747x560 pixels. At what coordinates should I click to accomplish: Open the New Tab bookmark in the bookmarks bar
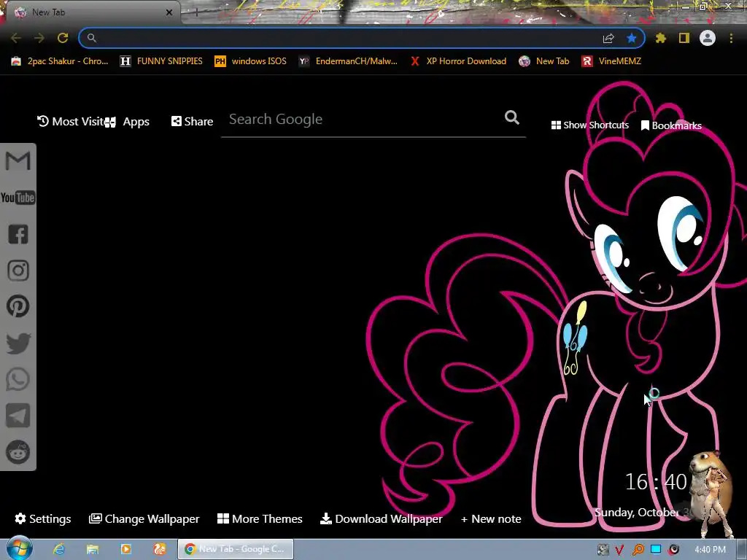pyautogui.click(x=544, y=61)
